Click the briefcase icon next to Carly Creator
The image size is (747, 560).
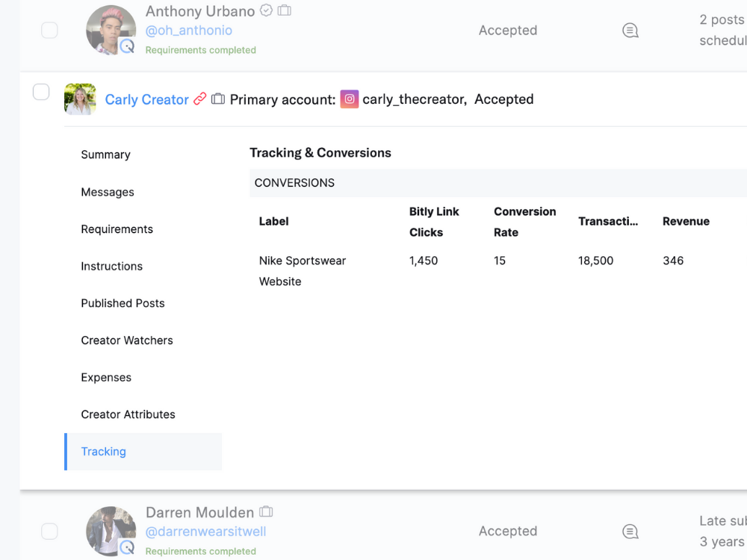click(x=218, y=99)
